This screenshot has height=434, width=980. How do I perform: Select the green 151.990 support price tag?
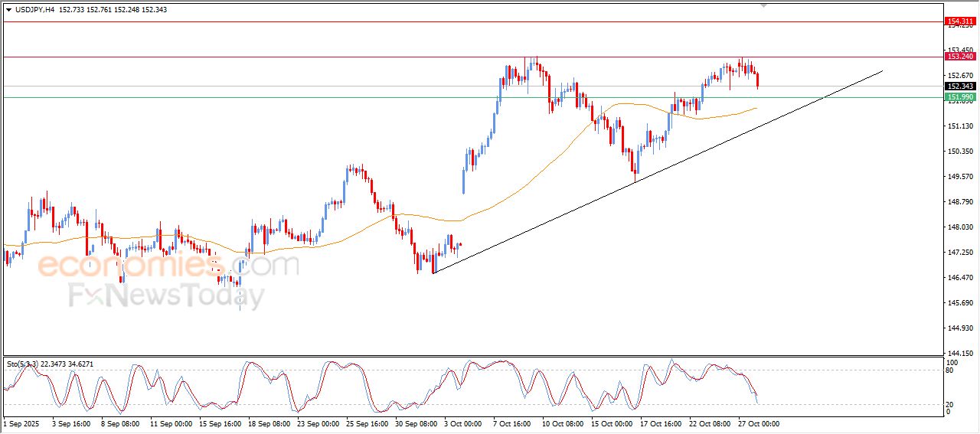tap(959, 97)
